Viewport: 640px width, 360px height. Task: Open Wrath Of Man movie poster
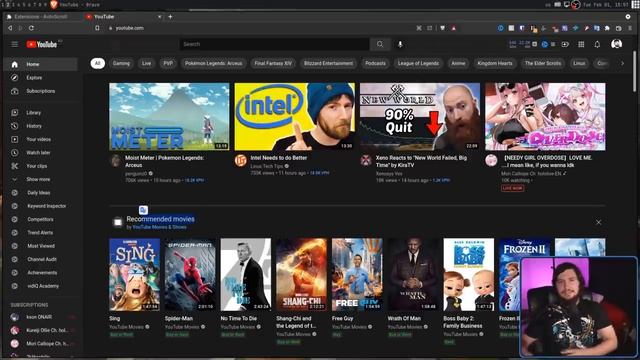click(x=413, y=275)
